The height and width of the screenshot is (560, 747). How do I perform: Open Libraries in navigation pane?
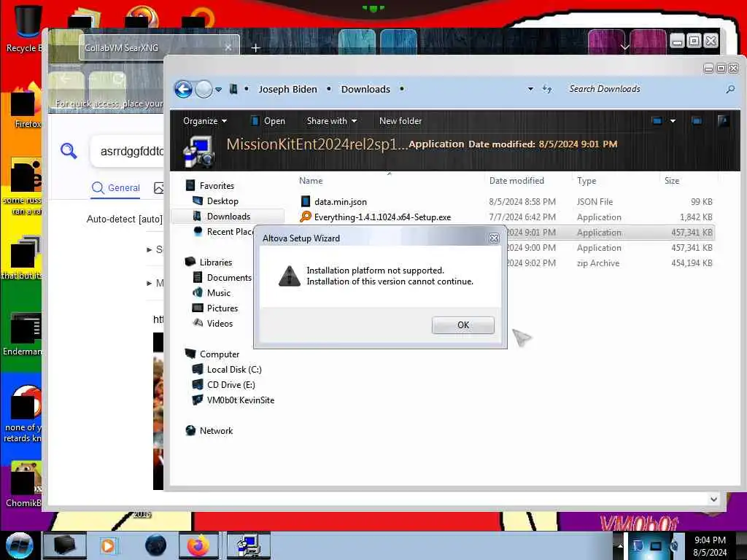pyautogui.click(x=216, y=262)
